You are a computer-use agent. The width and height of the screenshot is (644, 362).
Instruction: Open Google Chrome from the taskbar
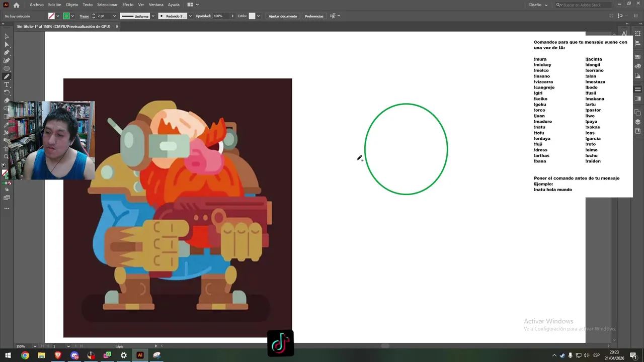pos(25,355)
